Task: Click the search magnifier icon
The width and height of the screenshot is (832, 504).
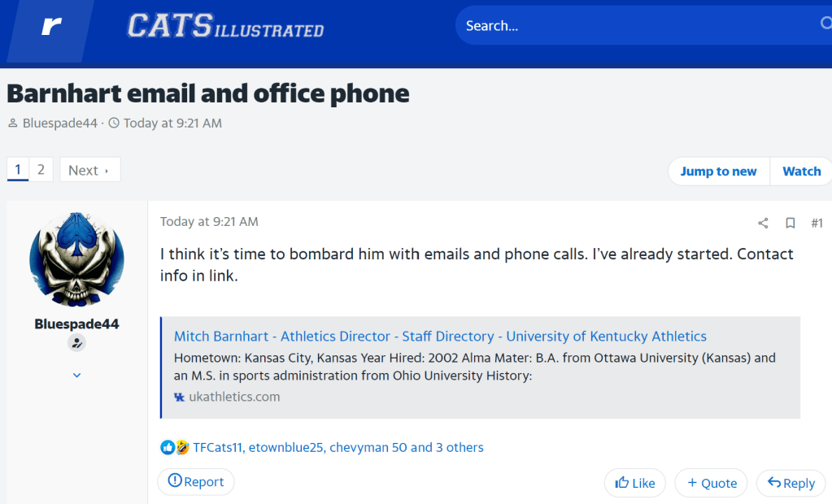Action: [x=825, y=25]
